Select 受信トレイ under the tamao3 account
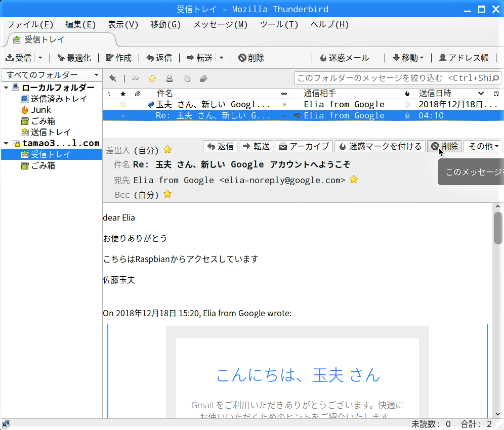Screen dimensions: 504x430 coord(52,154)
